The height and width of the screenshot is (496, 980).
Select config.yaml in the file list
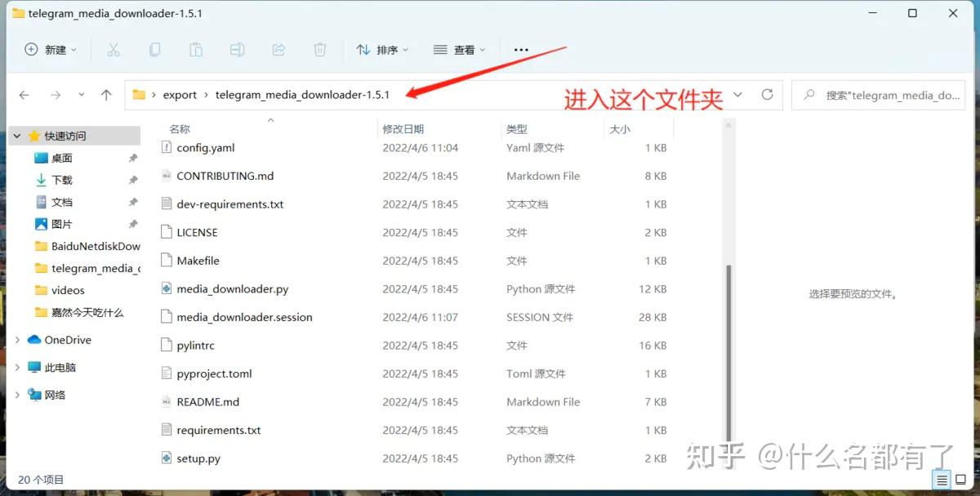[207, 147]
